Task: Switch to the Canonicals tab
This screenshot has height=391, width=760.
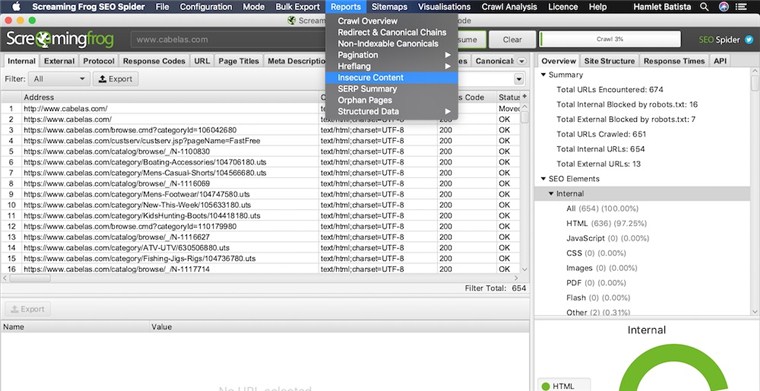Action: pyautogui.click(x=493, y=61)
